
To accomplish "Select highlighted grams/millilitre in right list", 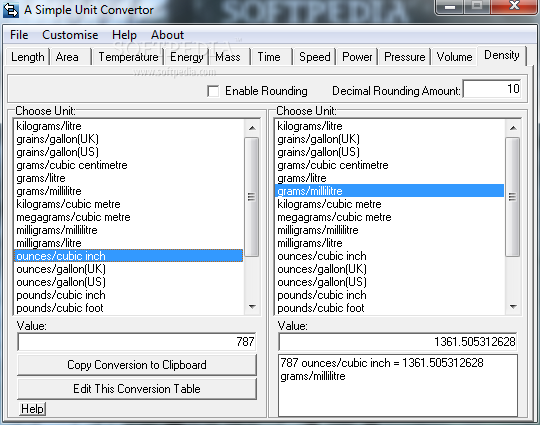I will click(x=390, y=191).
